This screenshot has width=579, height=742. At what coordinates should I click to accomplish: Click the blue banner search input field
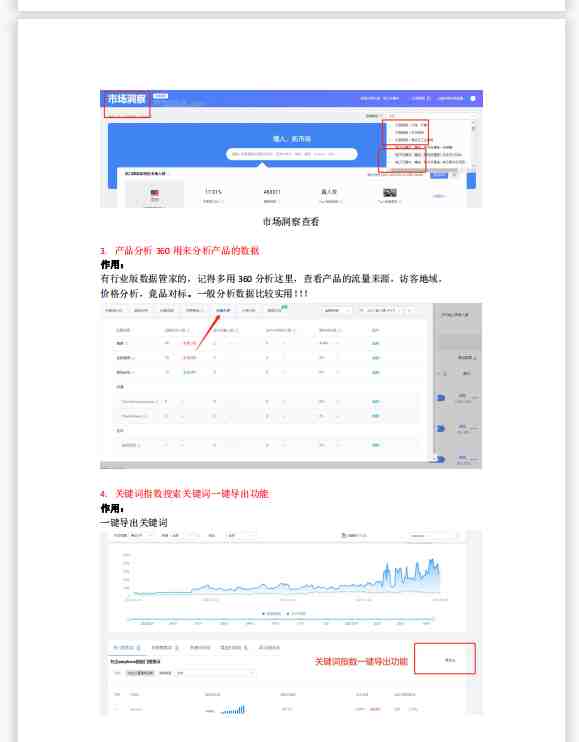coord(291,154)
